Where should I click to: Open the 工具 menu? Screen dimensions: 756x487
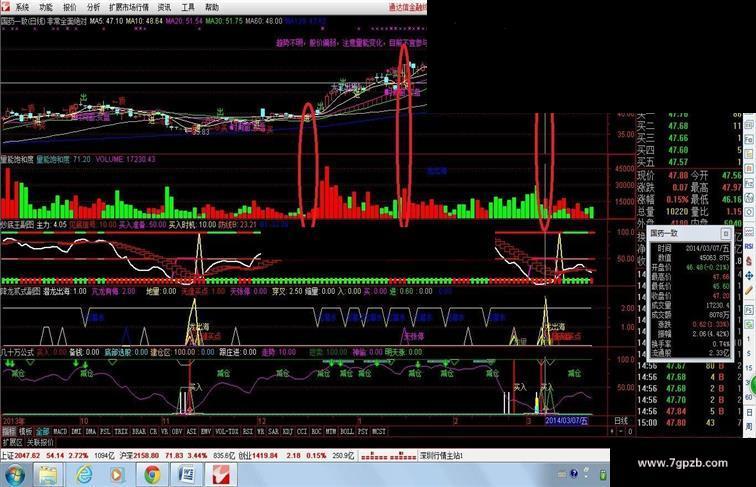tap(188, 7)
